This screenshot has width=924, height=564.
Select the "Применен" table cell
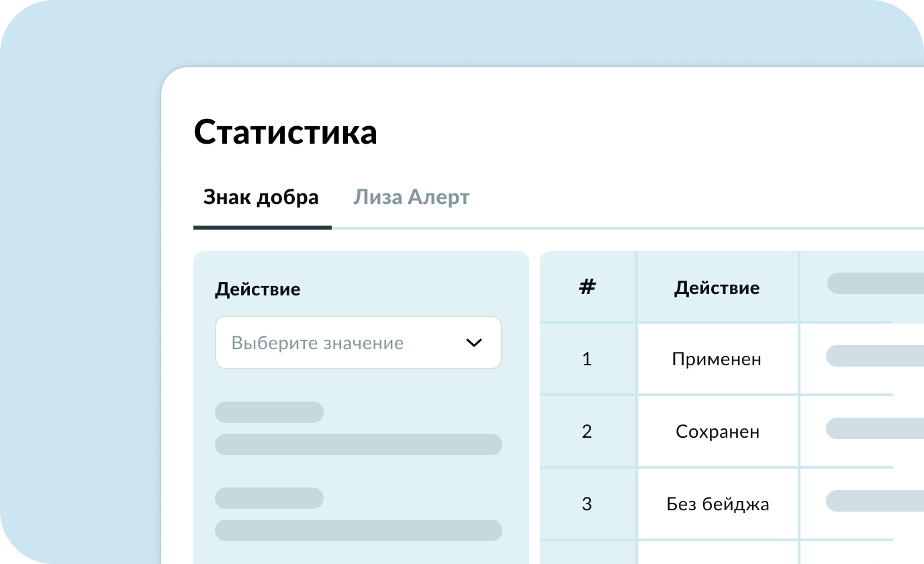tap(717, 359)
